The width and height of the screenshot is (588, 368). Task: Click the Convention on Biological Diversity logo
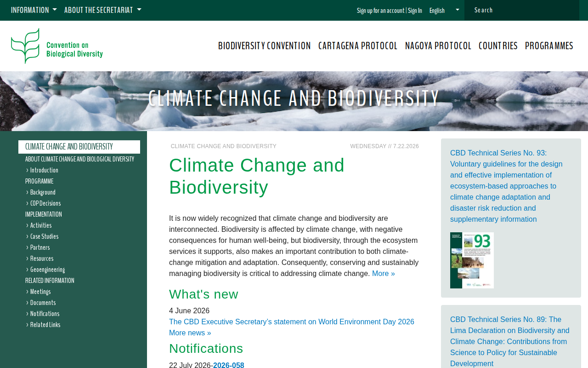pyautogui.click(x=57, y=46)
